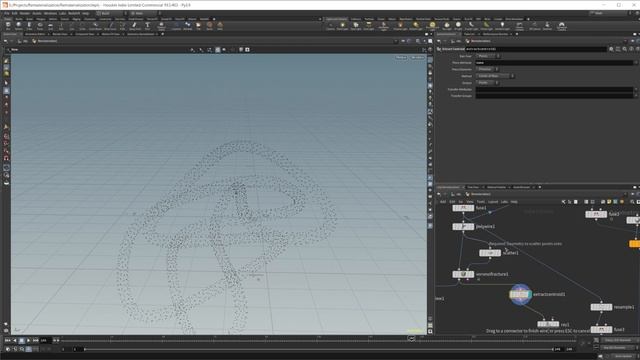Select the Spiral shelf tool

[x=209, y=26]
